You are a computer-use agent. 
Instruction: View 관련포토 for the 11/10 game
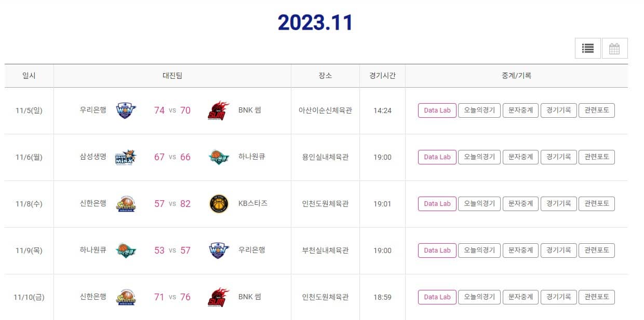click(x=597, y=297)
